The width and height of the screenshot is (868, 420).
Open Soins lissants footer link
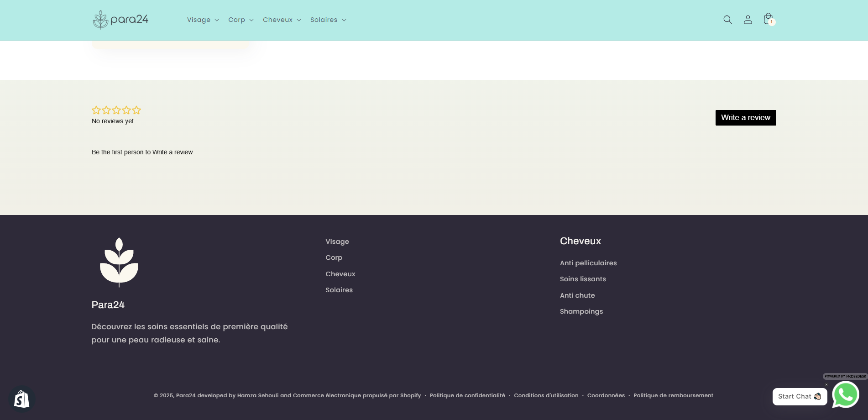coord(583,279)
